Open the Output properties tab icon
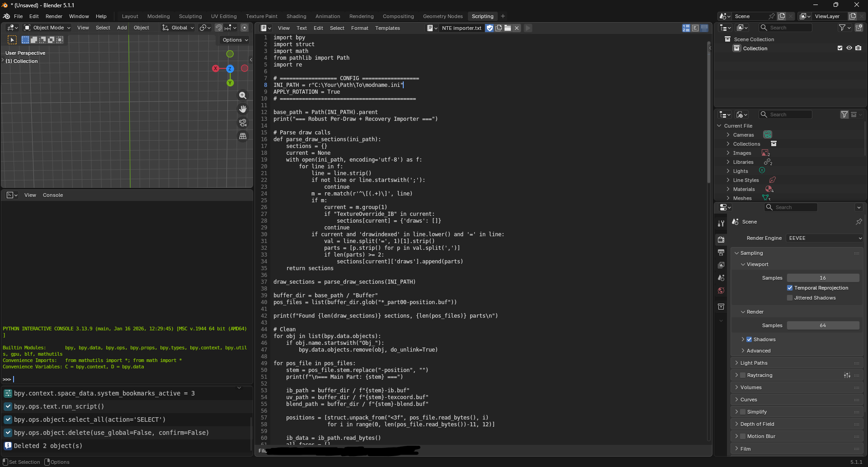The height and width of the screenshot is (467, 868). (721, 253)
